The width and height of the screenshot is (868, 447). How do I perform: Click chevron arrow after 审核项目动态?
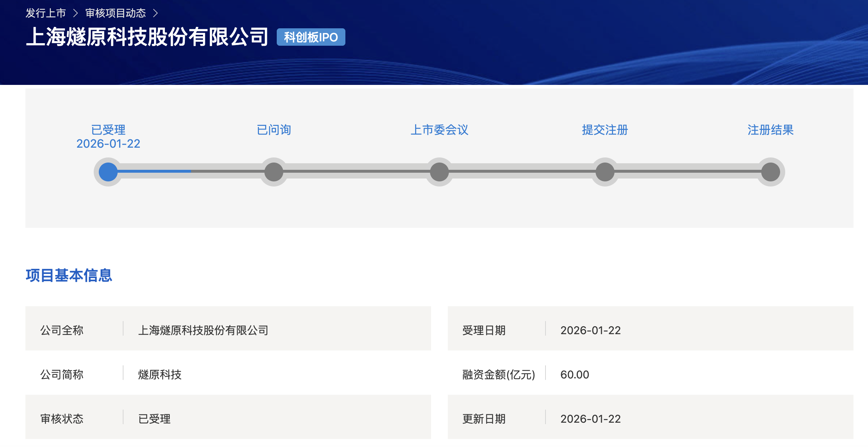point(155,13)
